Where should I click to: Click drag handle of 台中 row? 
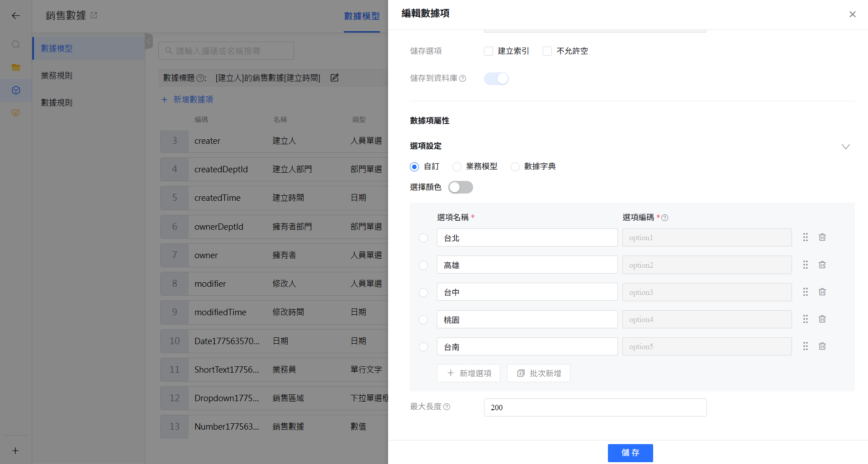pos(805,292)
